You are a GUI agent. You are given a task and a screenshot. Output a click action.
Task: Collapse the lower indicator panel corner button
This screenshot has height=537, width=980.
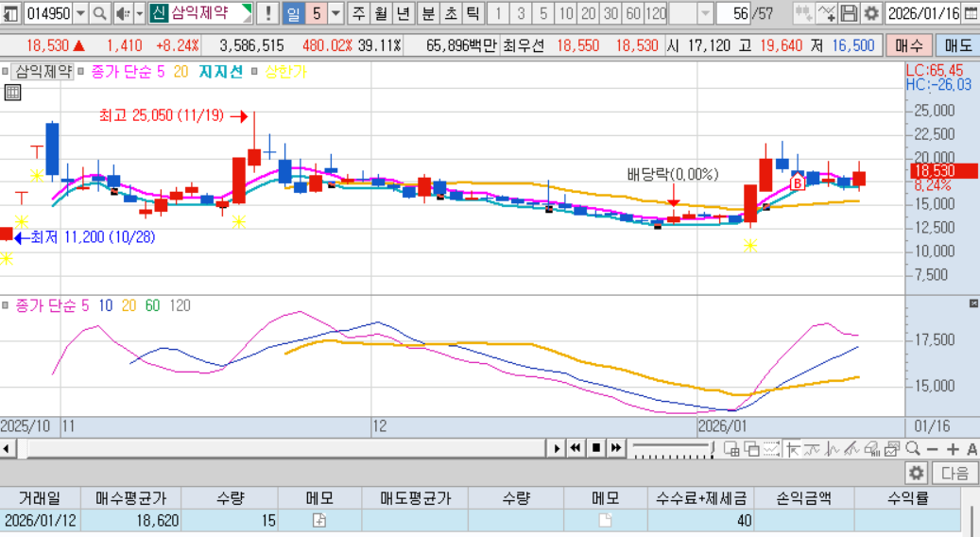(x=973, y=303)
